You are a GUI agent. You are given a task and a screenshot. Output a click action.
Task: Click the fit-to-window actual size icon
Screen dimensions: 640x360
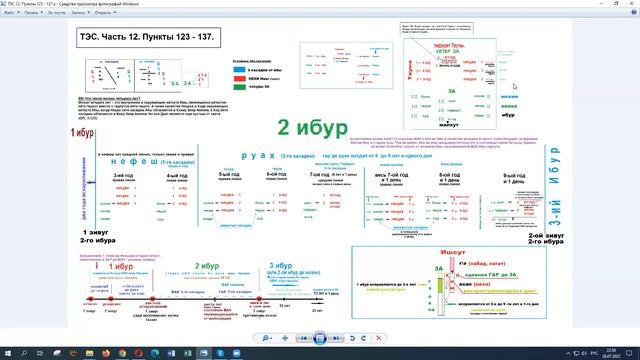[285, 338]
